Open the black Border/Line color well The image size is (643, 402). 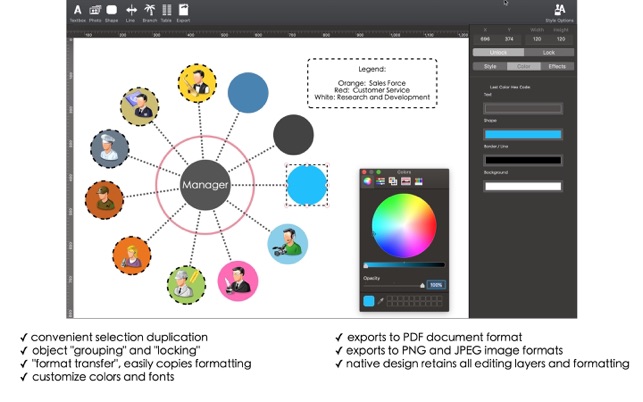(523, 160)
